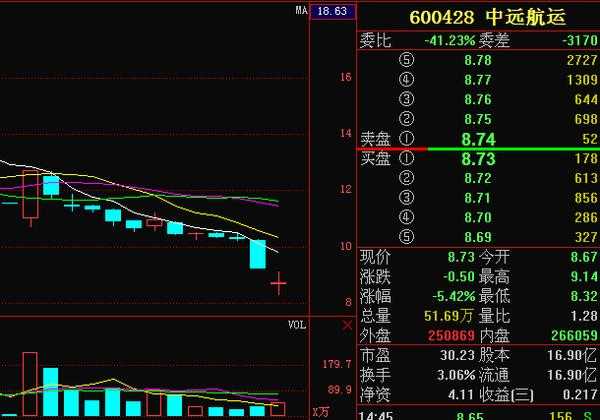Click the 现价 current price value 8.73
The width and height of the screenshot is (600, 420).
pyautogui.click(x=461, y=257)
